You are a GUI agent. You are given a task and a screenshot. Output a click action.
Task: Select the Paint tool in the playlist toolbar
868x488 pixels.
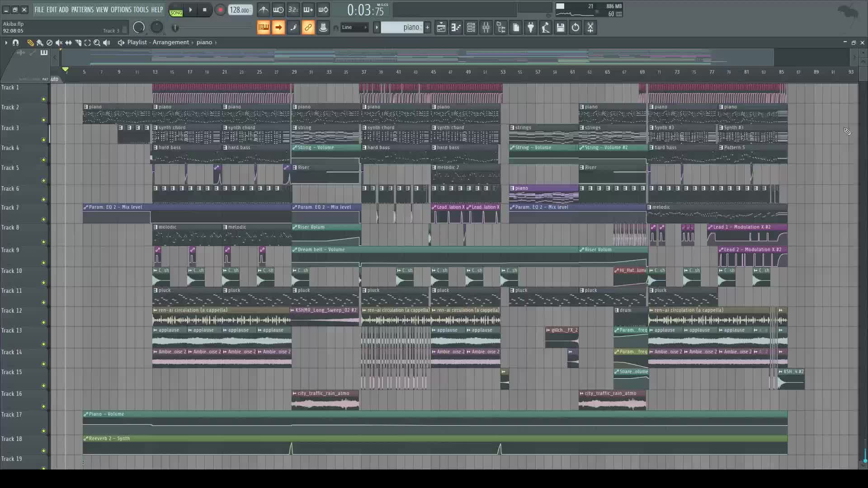(x=40, y=42)
